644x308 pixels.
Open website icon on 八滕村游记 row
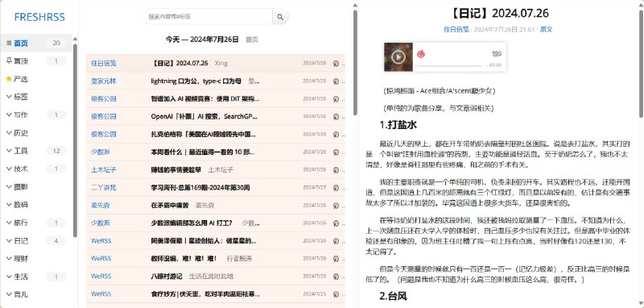click(336, 277)
